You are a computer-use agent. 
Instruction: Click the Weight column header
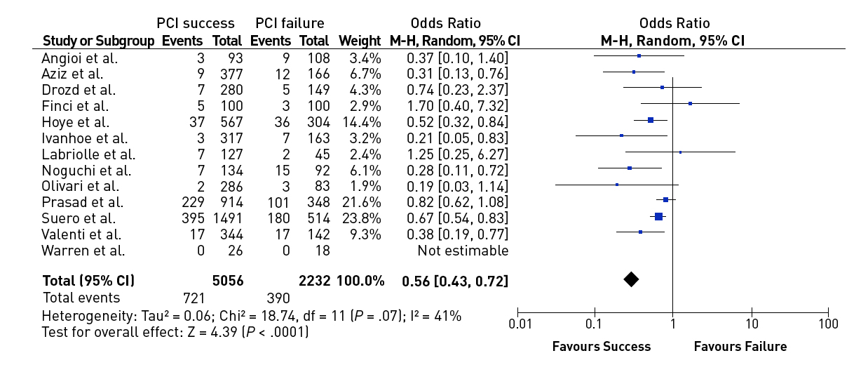[360, 41]
